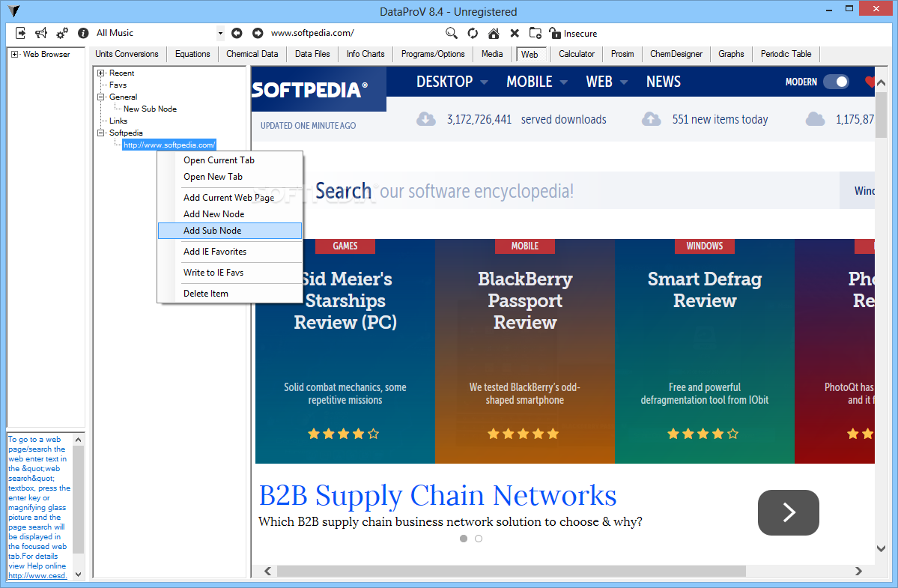Viewport: 898px width, 588px height.
Task: Choose Delete Item from context menu
Action: point(230,293)
